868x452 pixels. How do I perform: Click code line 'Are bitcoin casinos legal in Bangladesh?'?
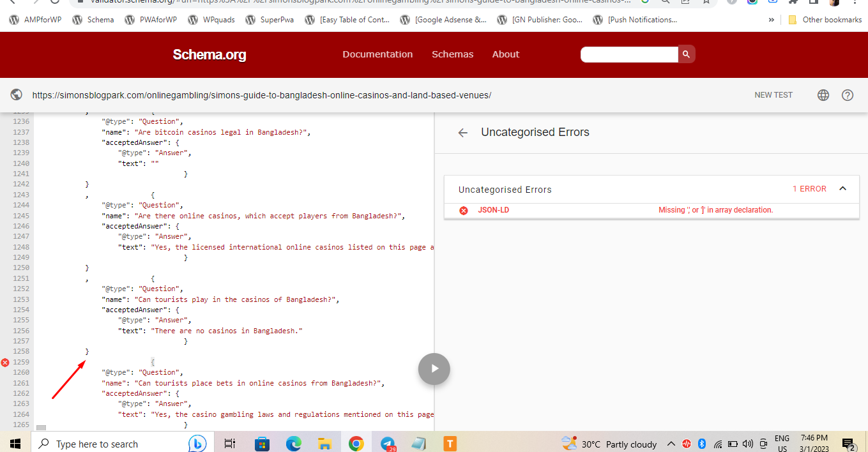coord(206,132)
